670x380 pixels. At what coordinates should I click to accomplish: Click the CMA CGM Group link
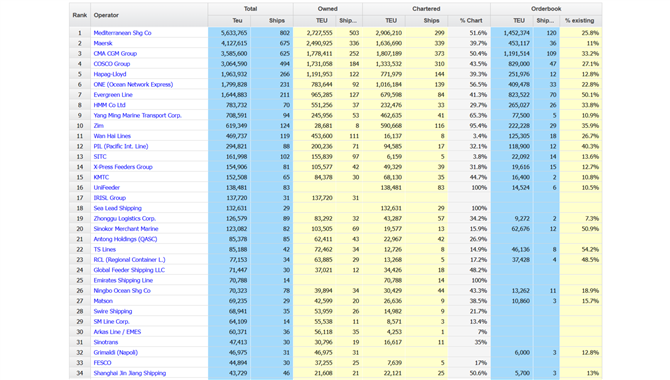click(115, 53)
